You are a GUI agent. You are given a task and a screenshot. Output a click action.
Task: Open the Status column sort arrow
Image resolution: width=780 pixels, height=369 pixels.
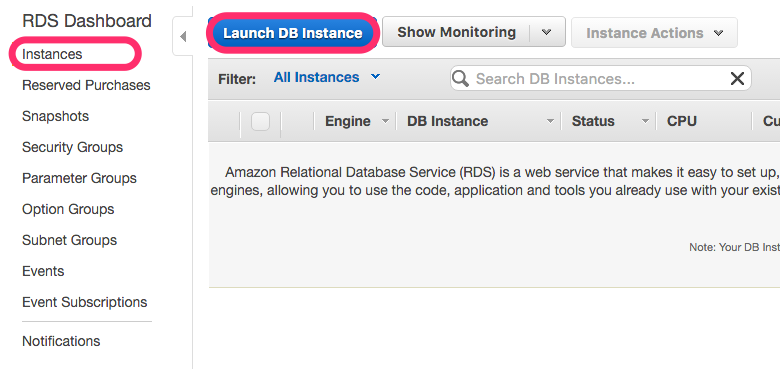tap(645, 121)
